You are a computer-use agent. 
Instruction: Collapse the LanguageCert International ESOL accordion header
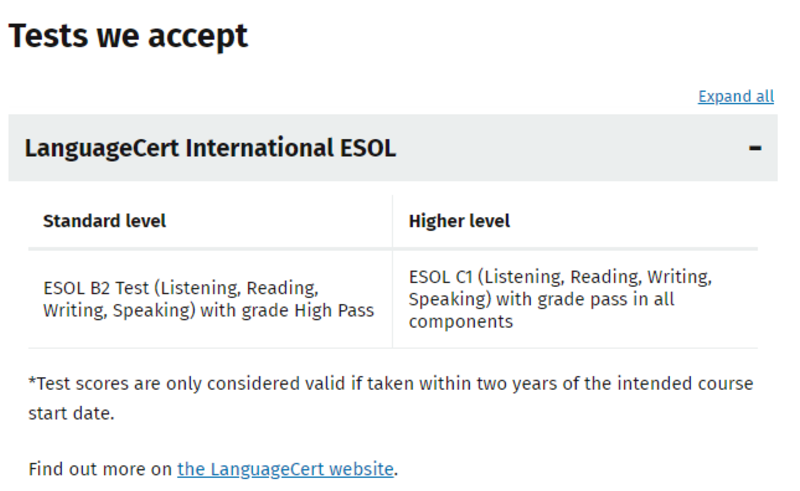click(393, 148)
